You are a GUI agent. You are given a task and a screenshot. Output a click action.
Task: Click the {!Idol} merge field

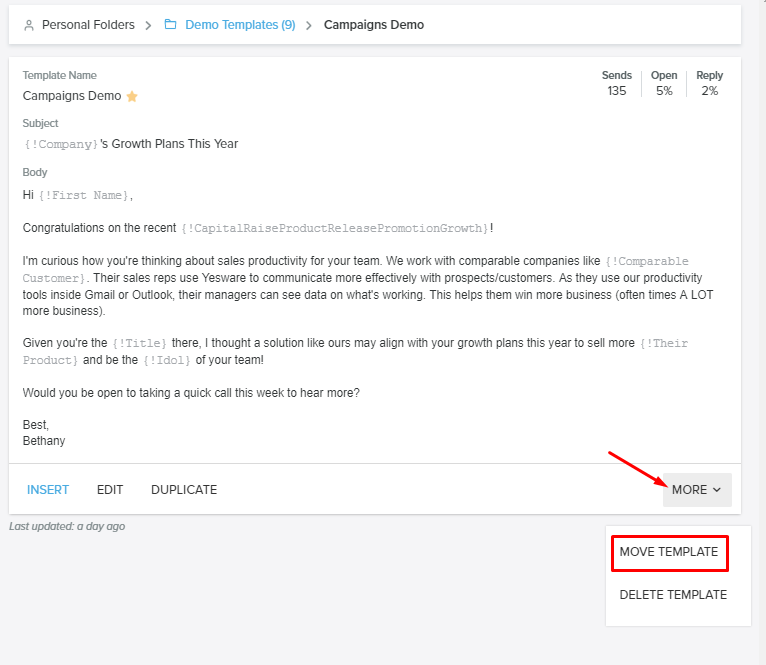tap(168, 360)
